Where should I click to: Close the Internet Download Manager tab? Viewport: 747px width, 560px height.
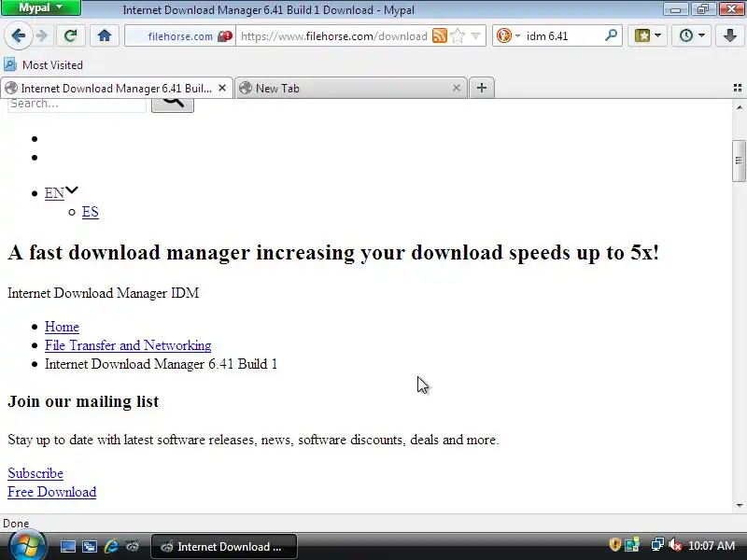(222, 88)
